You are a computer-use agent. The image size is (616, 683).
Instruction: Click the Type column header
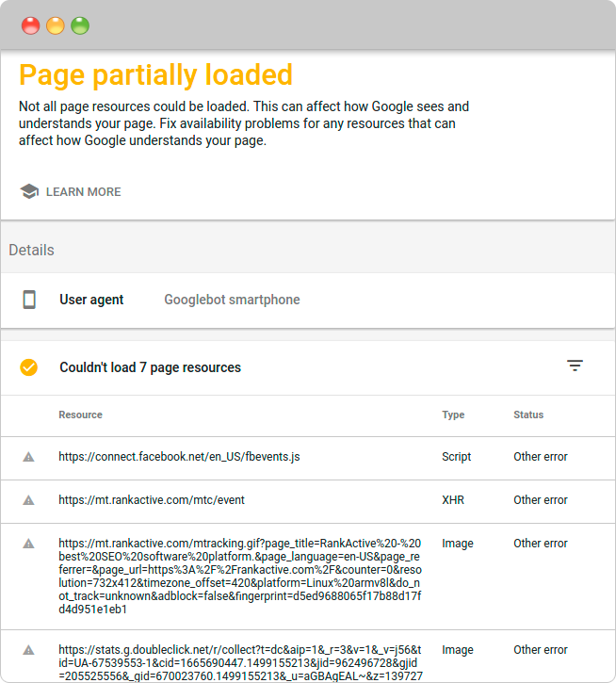(x=453, y=415)
